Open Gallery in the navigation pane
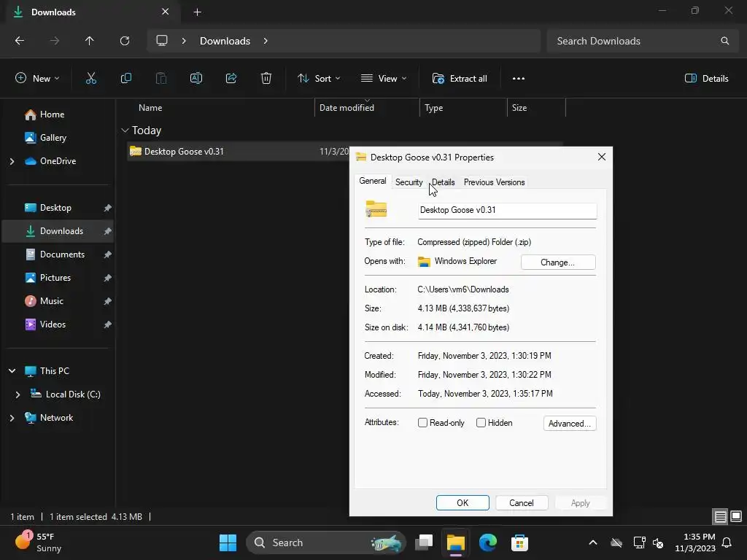 click(x=53, y=138)
